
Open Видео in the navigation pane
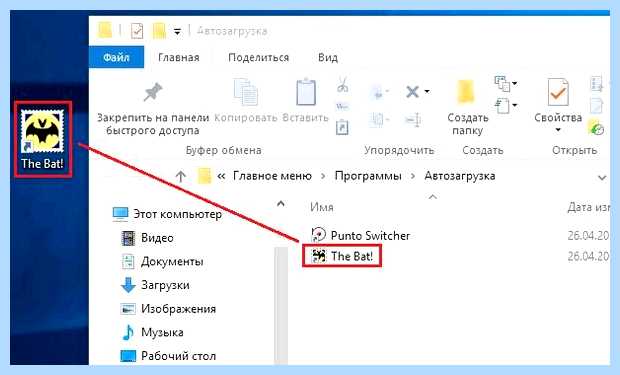tap(147, 238)
